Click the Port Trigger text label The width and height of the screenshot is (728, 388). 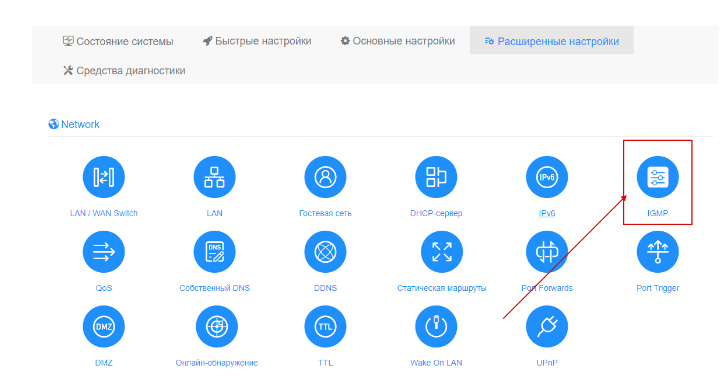pyautogui.click(x=657, y=288)
